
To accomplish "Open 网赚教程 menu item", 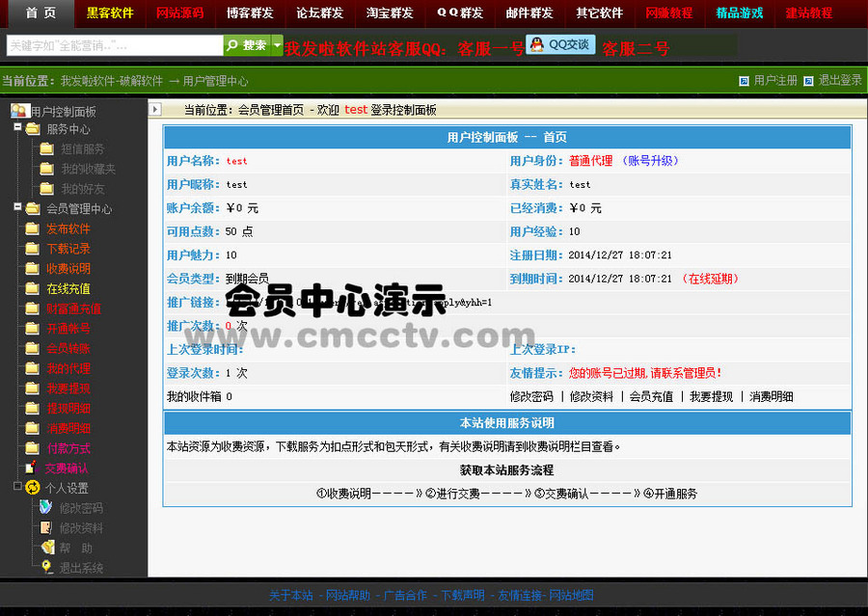I will (668, 13).
